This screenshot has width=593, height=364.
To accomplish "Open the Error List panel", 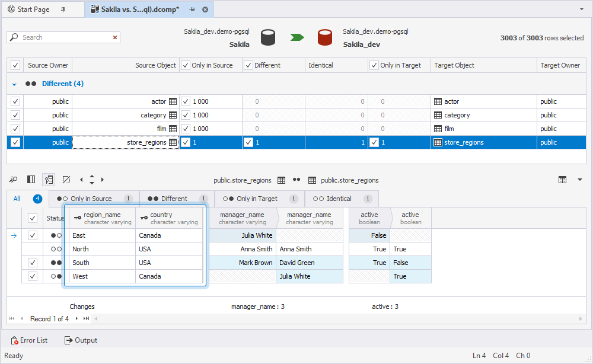I will click(x=29, y=340).
